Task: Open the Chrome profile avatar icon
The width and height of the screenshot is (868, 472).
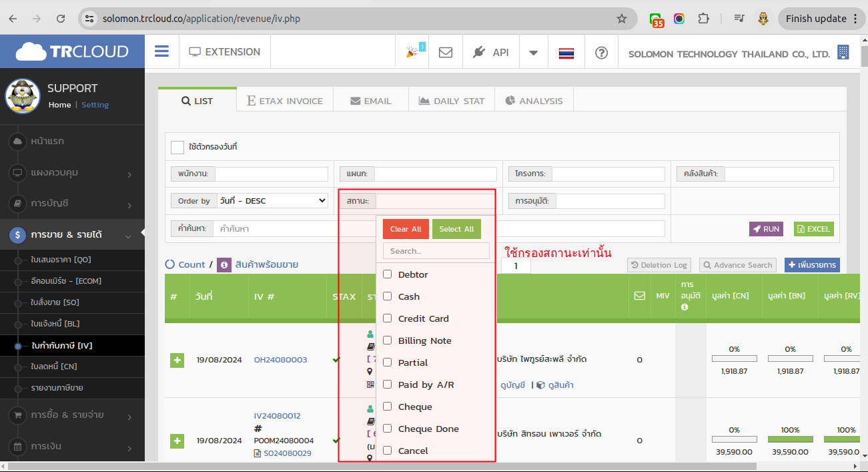Action: click(763, 19)
